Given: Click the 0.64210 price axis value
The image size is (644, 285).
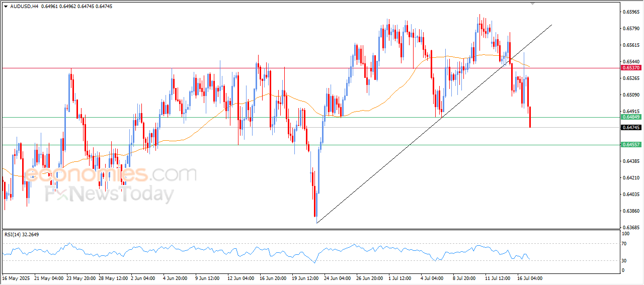Looking at the screenshot, I should click(x=631, y=177).
